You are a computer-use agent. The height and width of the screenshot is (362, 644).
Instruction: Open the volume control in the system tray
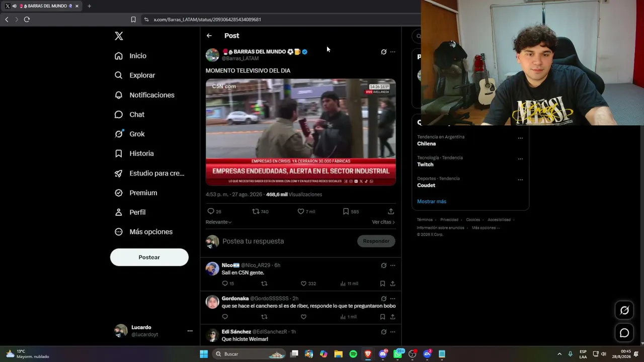coord(604,354)
